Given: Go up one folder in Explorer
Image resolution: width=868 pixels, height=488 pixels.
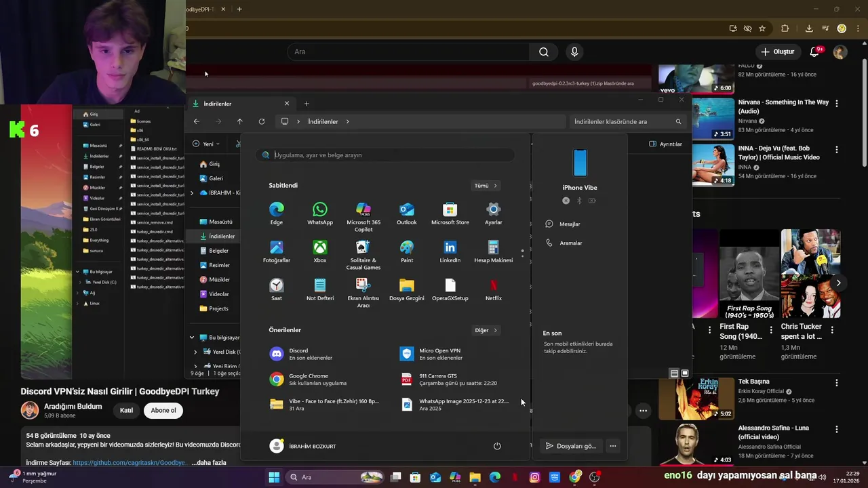Looking at the screenshot, I should (x=239, y=121).
